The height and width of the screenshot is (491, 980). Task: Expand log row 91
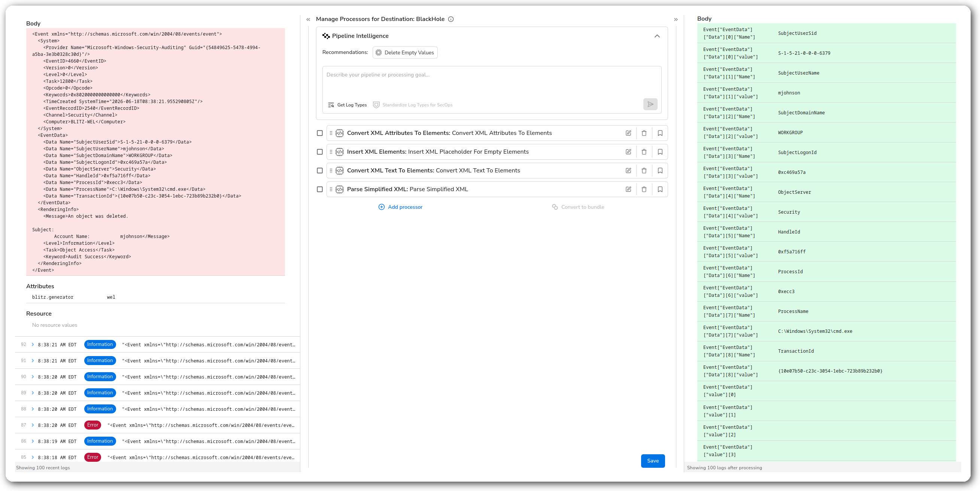click(x=33, y=360)
